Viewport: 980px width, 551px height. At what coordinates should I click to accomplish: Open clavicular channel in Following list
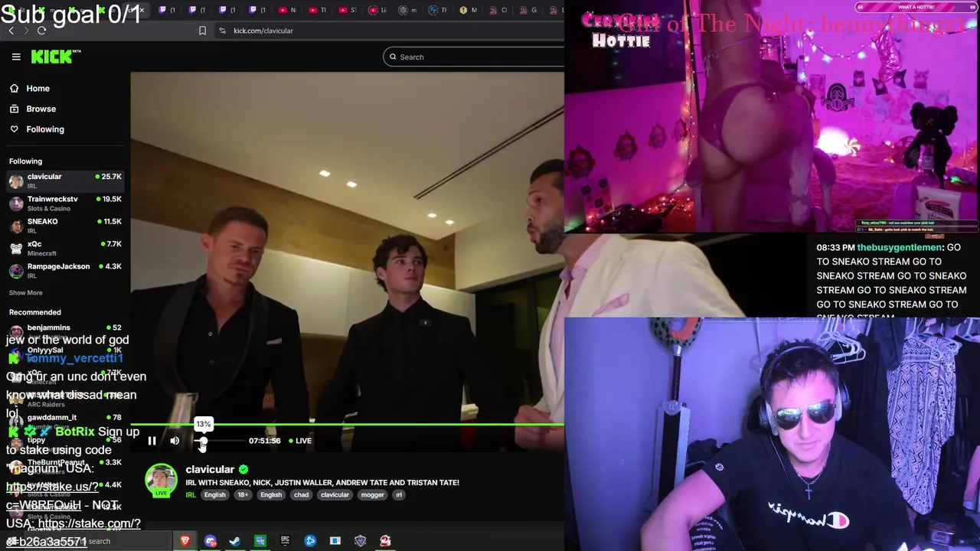[65, 181]
